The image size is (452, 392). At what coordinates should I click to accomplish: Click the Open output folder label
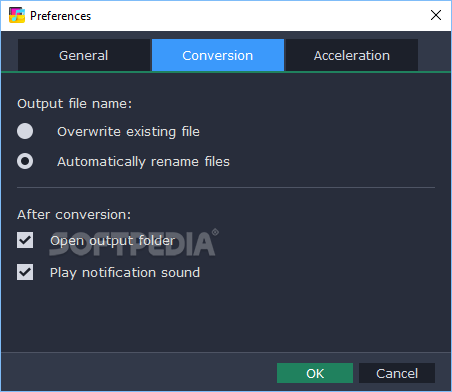[x=112, y=241]
